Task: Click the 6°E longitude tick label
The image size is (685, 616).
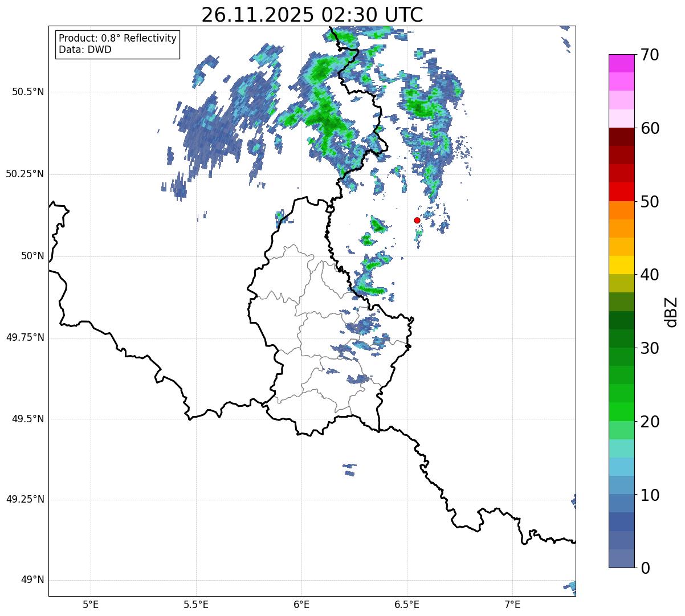Action: pyautogui.click(x=301, y=605)
